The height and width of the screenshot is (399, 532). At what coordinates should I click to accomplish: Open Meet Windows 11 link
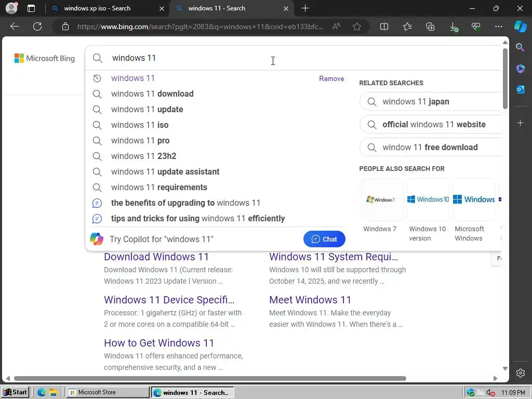click(310, 300)
